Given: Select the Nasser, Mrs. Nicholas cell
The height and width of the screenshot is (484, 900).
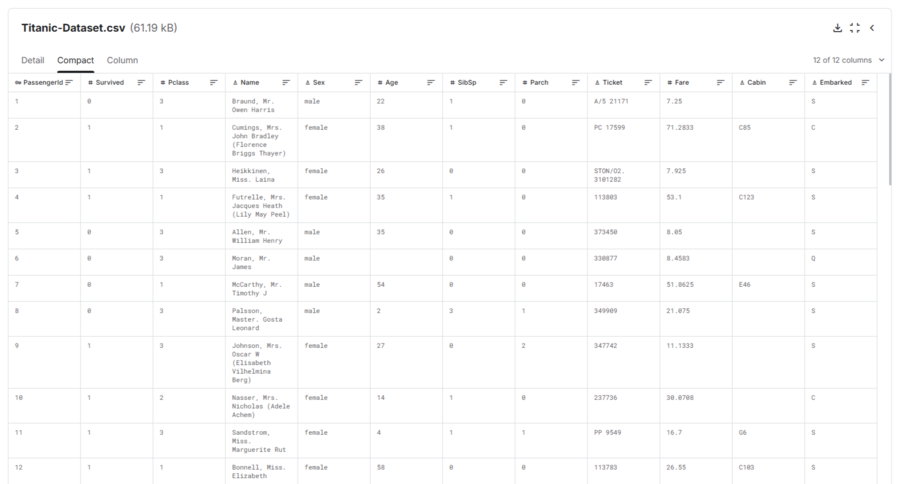Looking at the screenshot, I should pyautogui.click(x=261, y=406).
